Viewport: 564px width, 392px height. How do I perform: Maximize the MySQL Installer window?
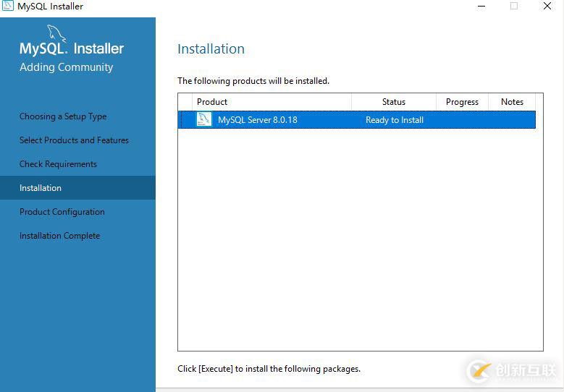[x=514, y=6]
